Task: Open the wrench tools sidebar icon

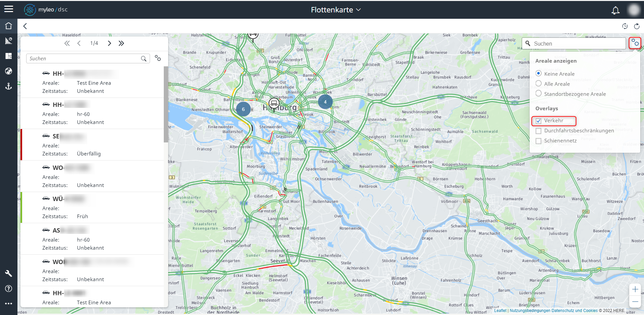Action: tap(8, 273)
